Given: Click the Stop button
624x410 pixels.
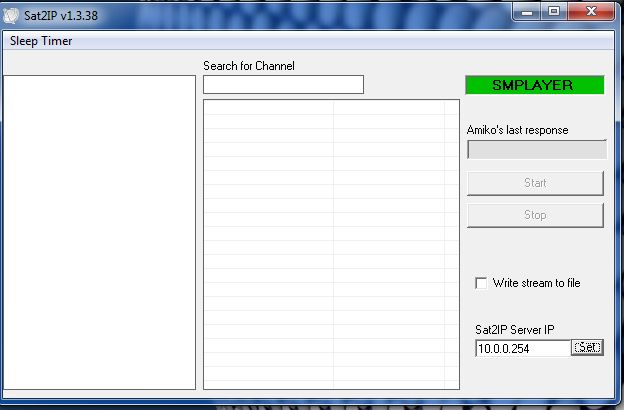Looking at the screenshot, I should 535,215.
